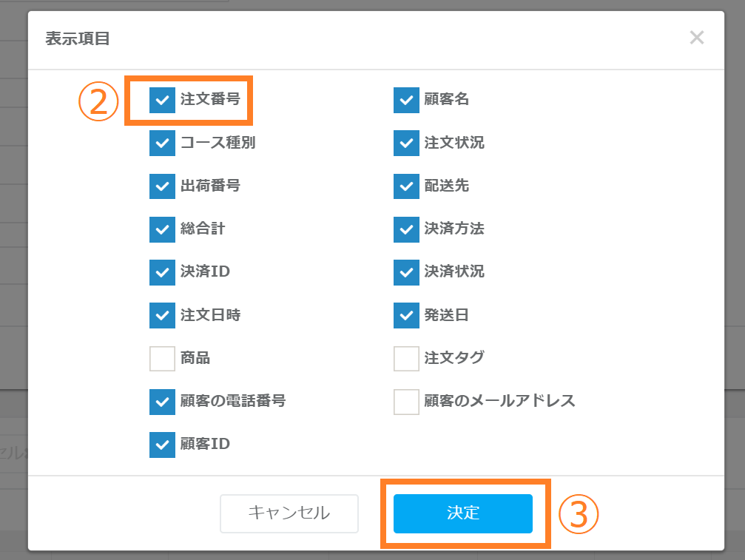The image size is (745, 560).
Task: Toggle the 出荷番号 checkbox
Action: (x=162, y=186)
